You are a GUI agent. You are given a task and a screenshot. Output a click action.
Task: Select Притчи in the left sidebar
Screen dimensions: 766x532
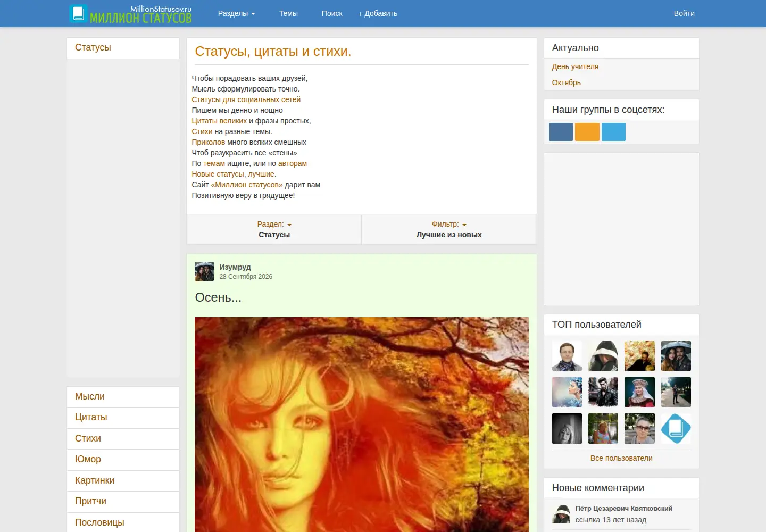pyautogui.click(x=123, y=502)
